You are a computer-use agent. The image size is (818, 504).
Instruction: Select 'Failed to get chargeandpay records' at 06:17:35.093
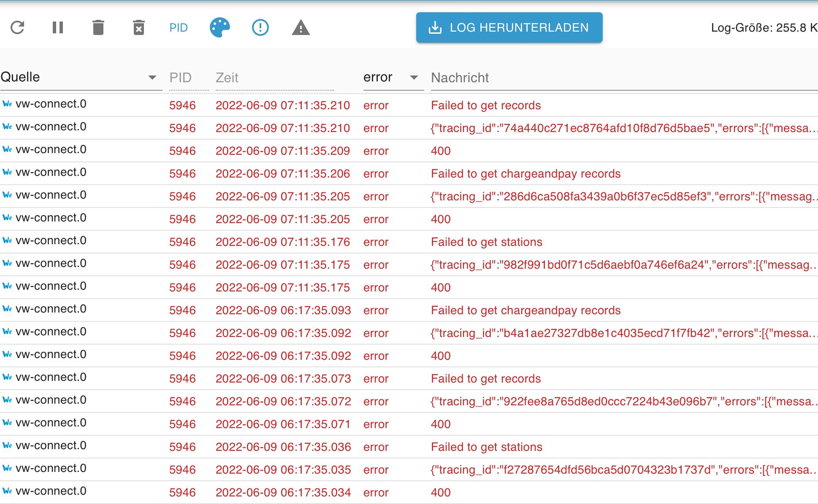526,310
